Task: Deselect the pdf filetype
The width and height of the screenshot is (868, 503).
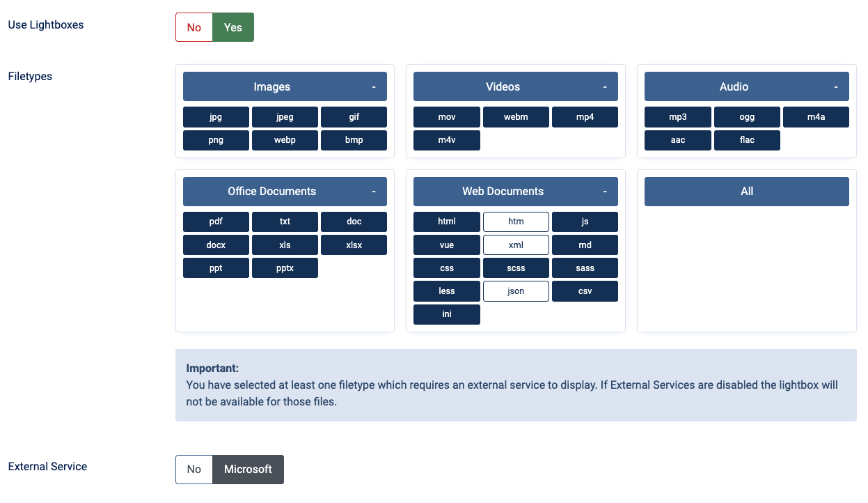Action: coord(216,222)
